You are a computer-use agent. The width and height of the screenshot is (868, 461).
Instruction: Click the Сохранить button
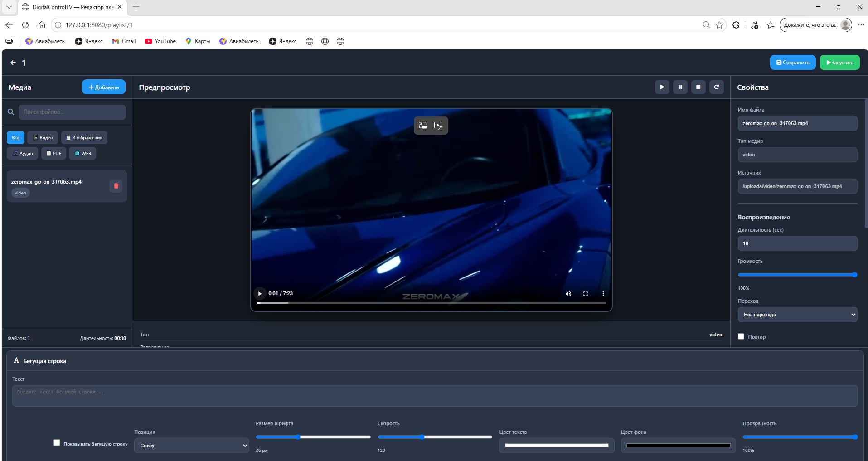click(793, 63)
